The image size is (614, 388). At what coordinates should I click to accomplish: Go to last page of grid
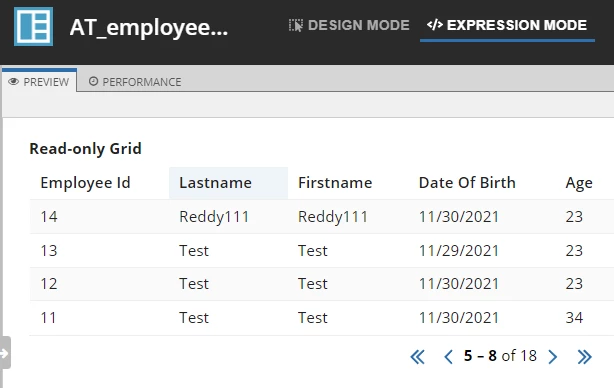[585, 357]
